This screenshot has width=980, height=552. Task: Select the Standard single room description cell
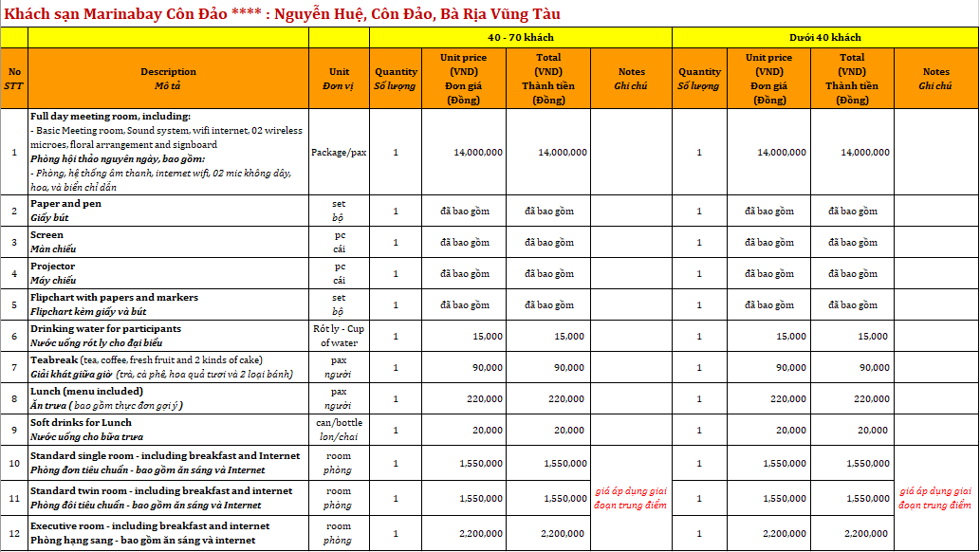pos(168,463)
